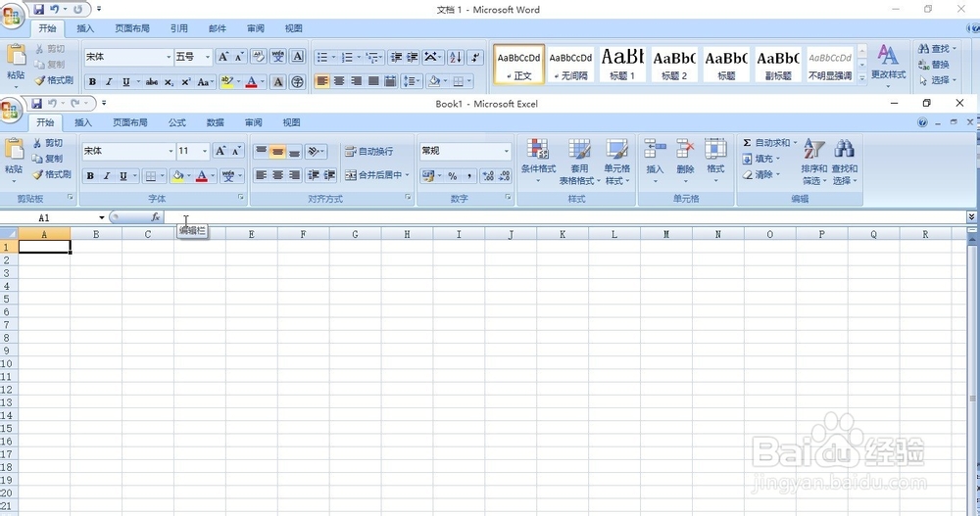Click Excel fill color bucket
980x516 pixels.
[178, 176]
